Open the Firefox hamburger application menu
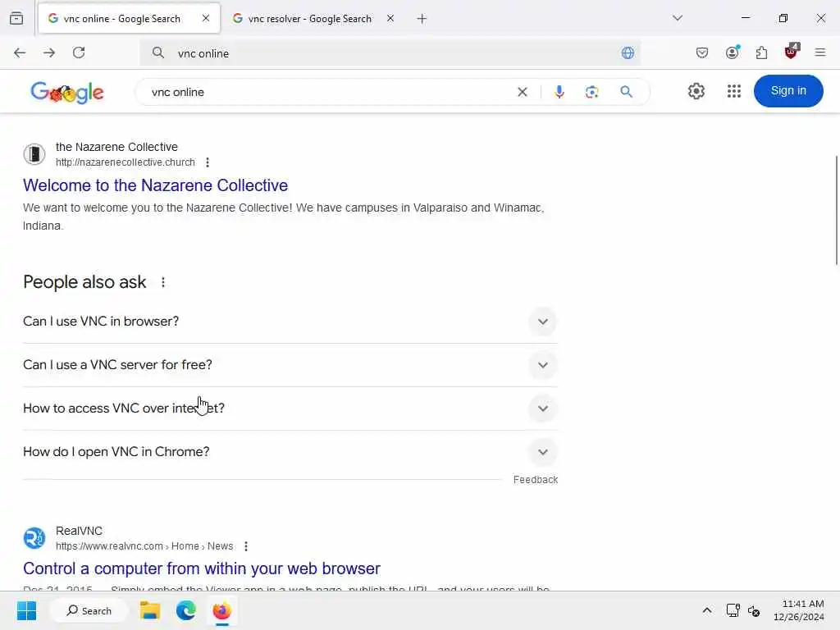This screenshot has width=840, height=630. pos(819,52)
